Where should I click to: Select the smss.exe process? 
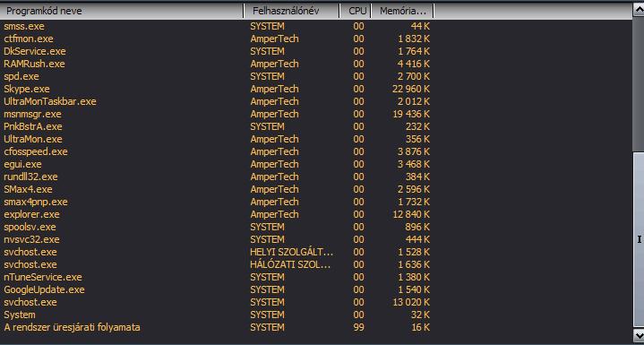point(315,26)
